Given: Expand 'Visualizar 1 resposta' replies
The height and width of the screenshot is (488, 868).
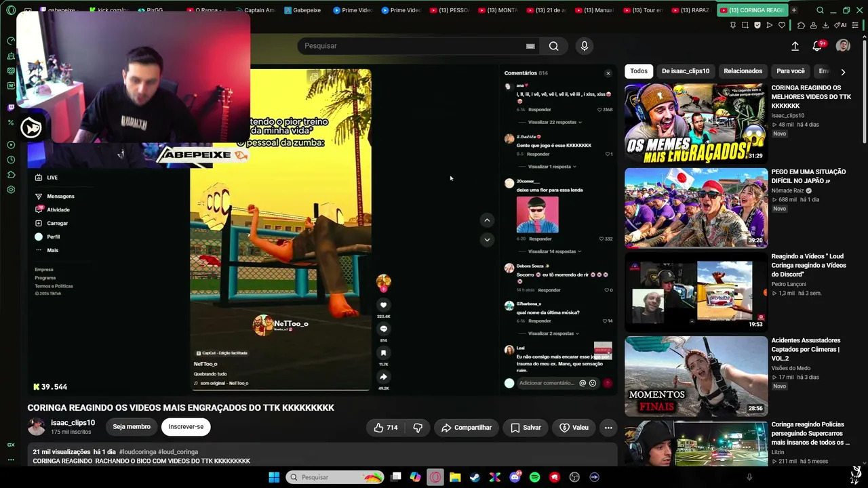Looking at the screenshot, I should 552,167.
